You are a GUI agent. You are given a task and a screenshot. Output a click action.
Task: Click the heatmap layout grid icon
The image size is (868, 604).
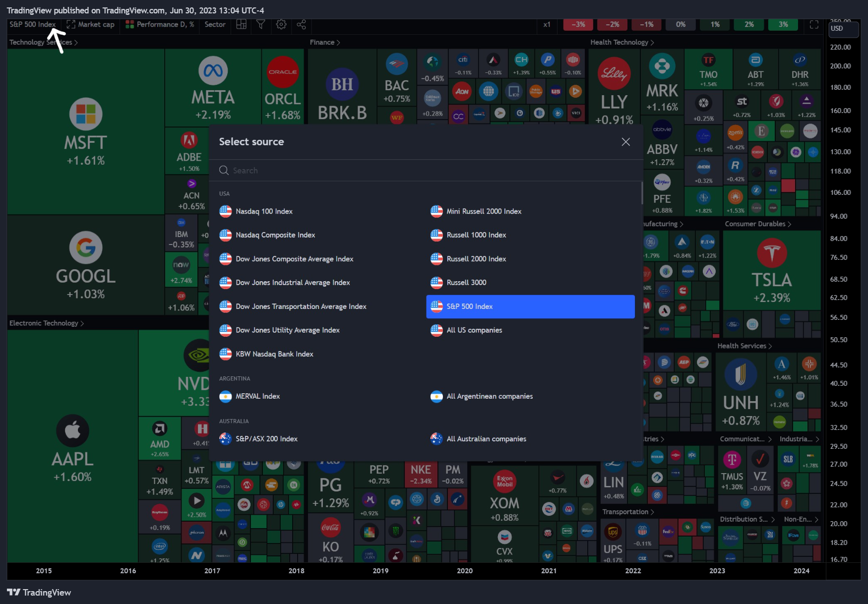pyautogui.click(x=242, y=24)
